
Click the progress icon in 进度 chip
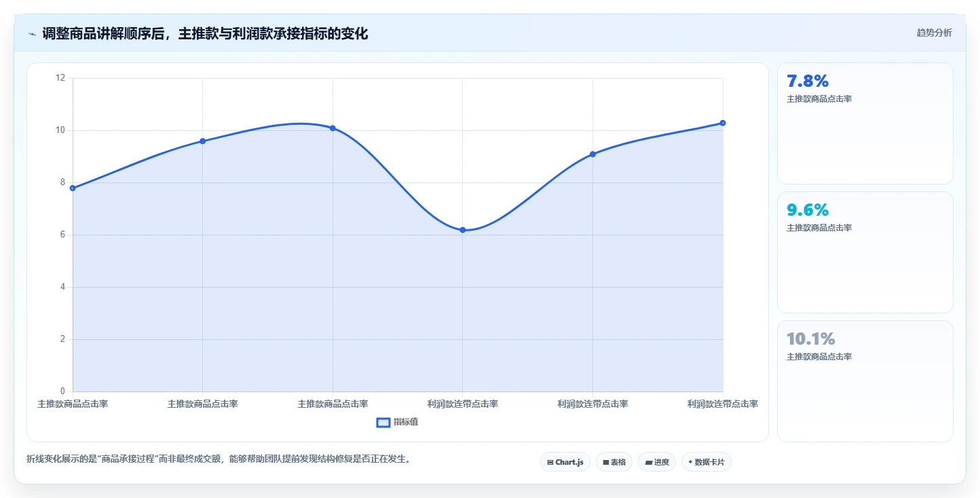[x=649, y=463]
